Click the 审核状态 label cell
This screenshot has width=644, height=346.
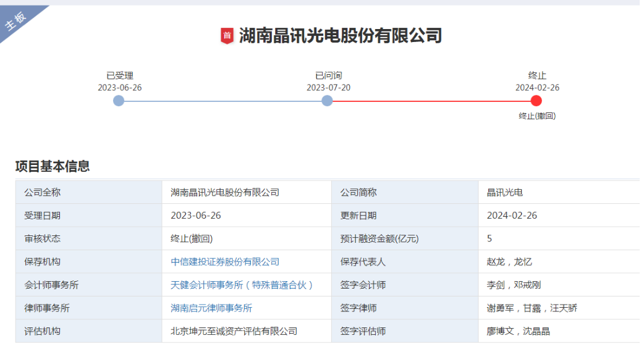click(x=89, y=238)
